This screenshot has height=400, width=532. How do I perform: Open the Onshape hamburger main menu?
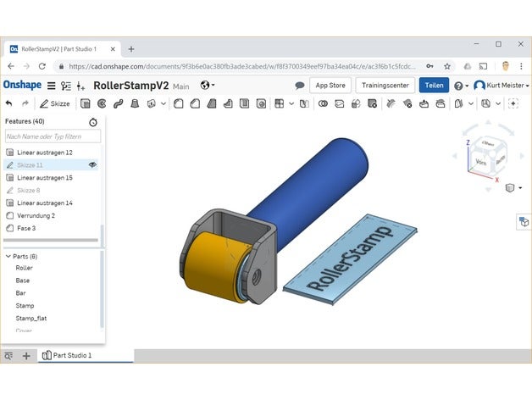(x=51, y=86)
